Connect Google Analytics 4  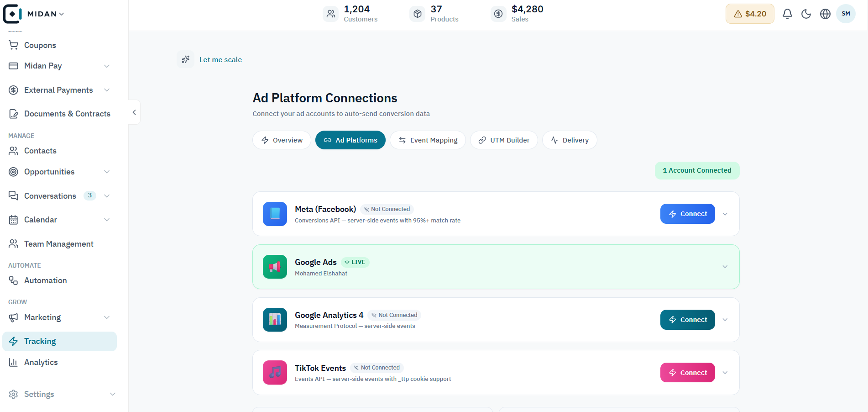tap(687, 320)
